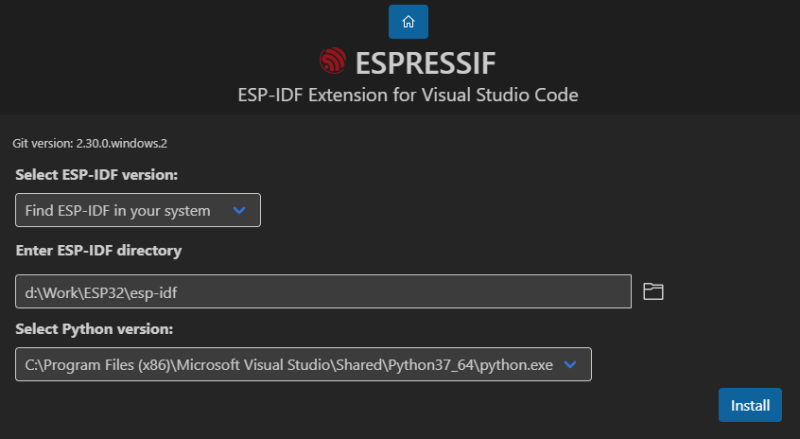Click the chevron on ESP-IDF version selector
This screenshot has height=439, width=800.
[x=239, y=210]
